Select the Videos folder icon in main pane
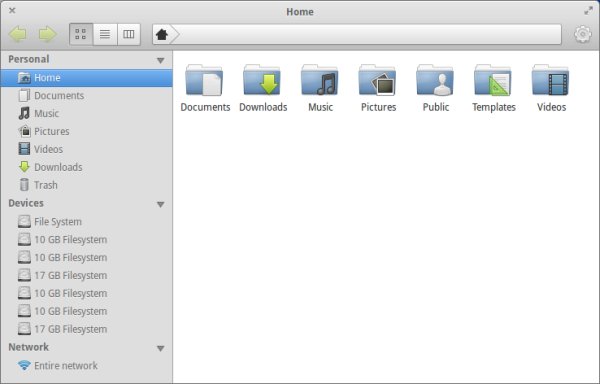The width and height of the screenshot is (600, 384). (551, 80)
